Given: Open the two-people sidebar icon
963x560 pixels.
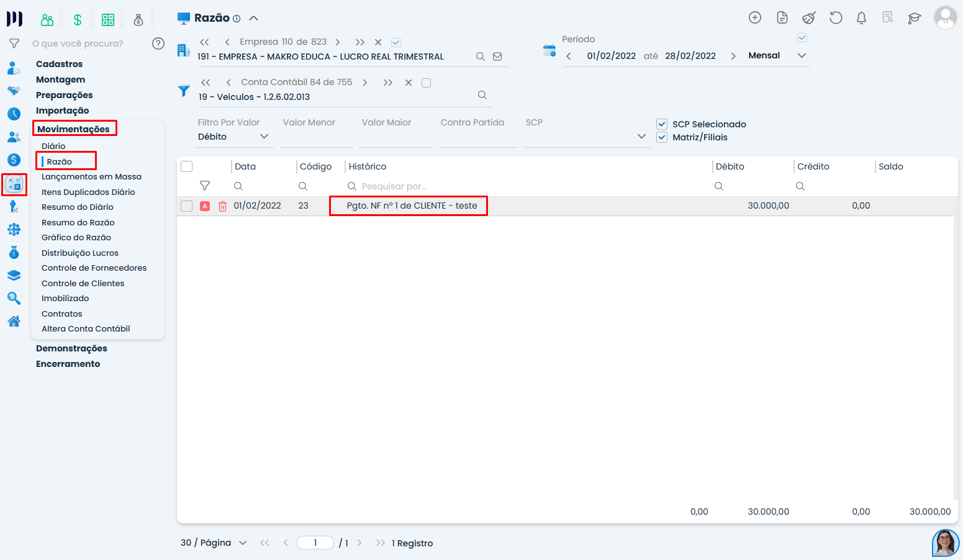Looking at the screenshot, I should [x=14, y=137].
